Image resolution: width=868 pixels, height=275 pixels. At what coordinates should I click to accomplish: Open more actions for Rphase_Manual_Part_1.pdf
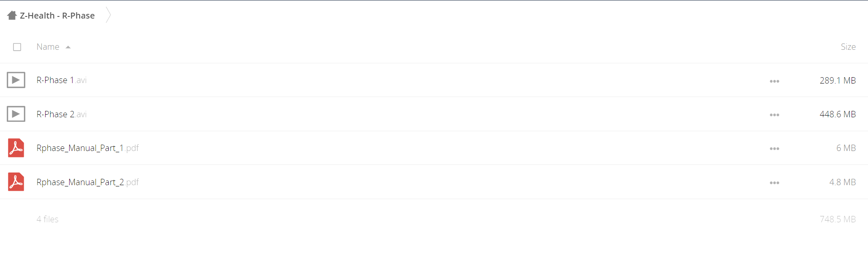774,148
